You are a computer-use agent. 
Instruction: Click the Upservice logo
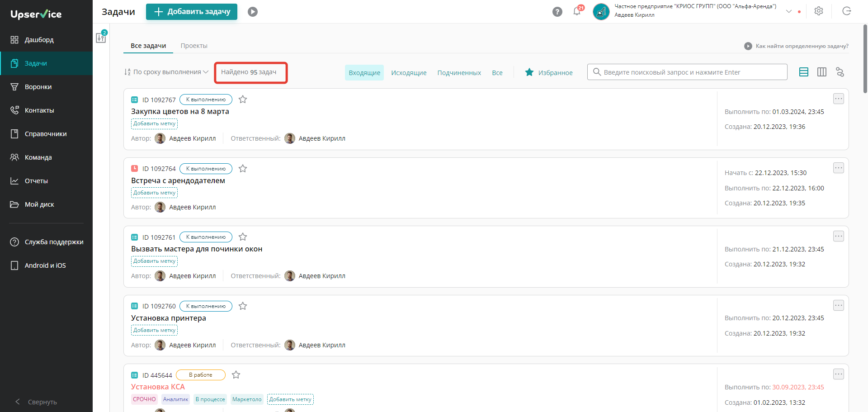(36, 14)
